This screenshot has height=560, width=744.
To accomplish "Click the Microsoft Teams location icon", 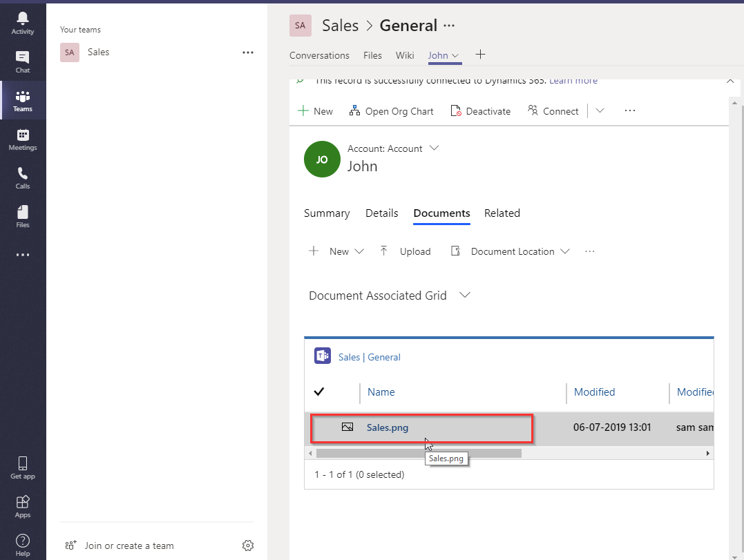I will tap(323, 356).
